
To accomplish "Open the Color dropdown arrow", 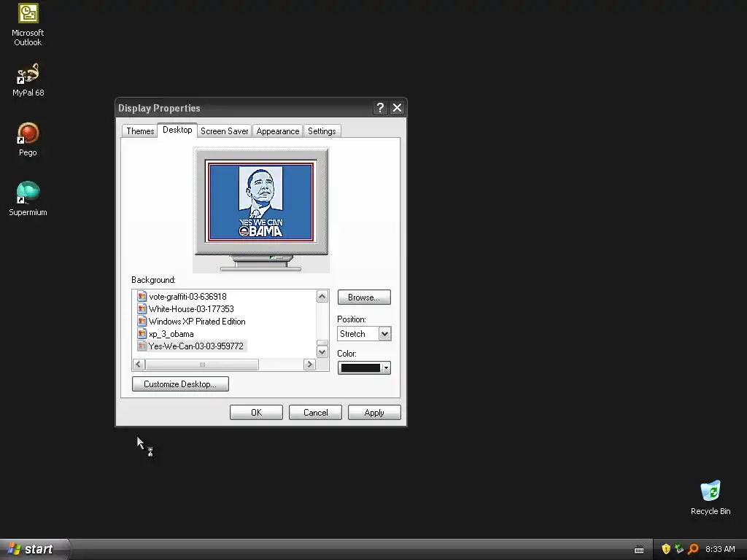I will click(x=387, y=367).
